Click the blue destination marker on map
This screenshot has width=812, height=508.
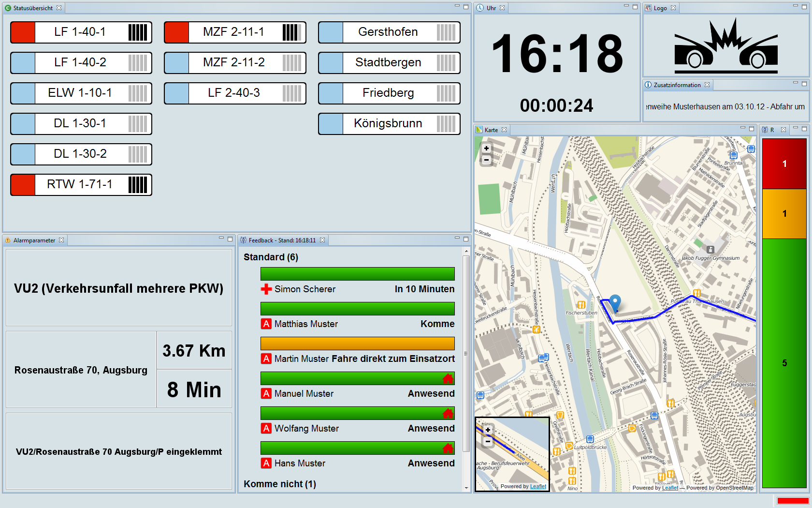615,303
